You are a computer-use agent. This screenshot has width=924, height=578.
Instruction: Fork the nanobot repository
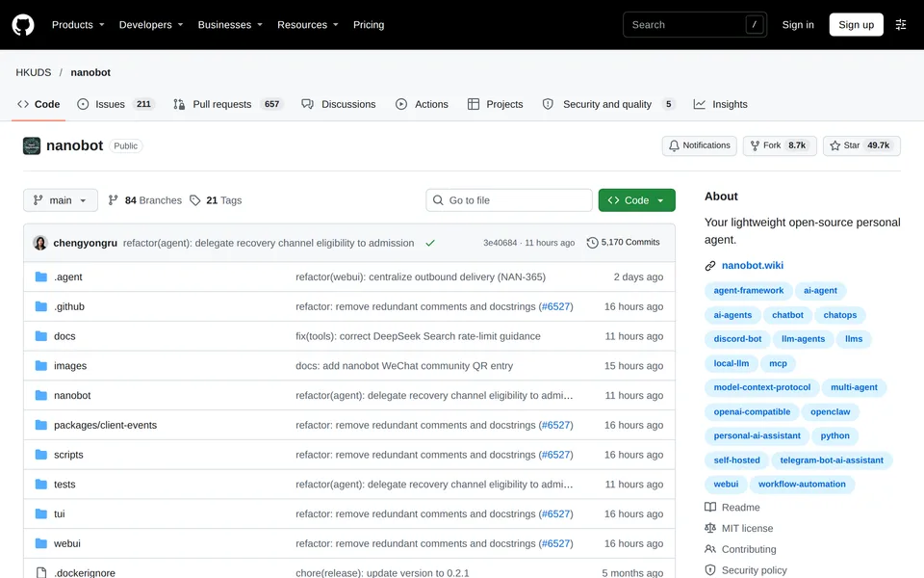780,145
